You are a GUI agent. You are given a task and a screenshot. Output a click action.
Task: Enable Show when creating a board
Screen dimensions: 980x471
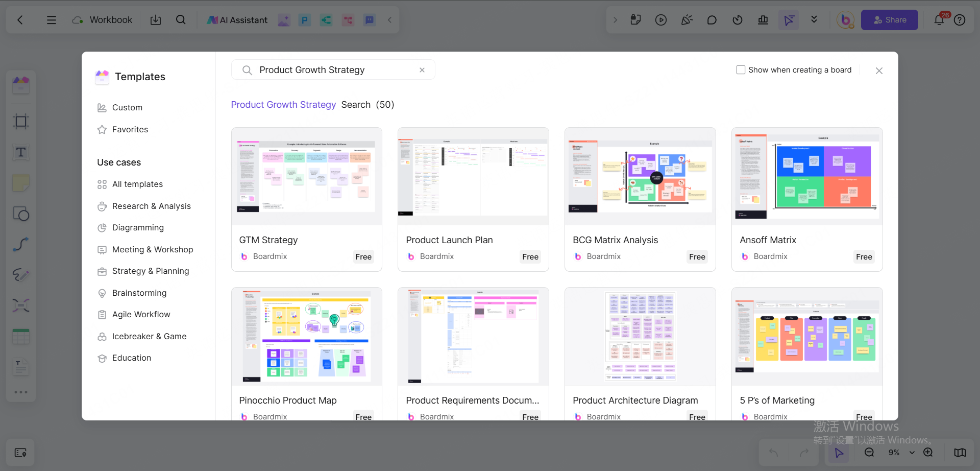point(741,70)
